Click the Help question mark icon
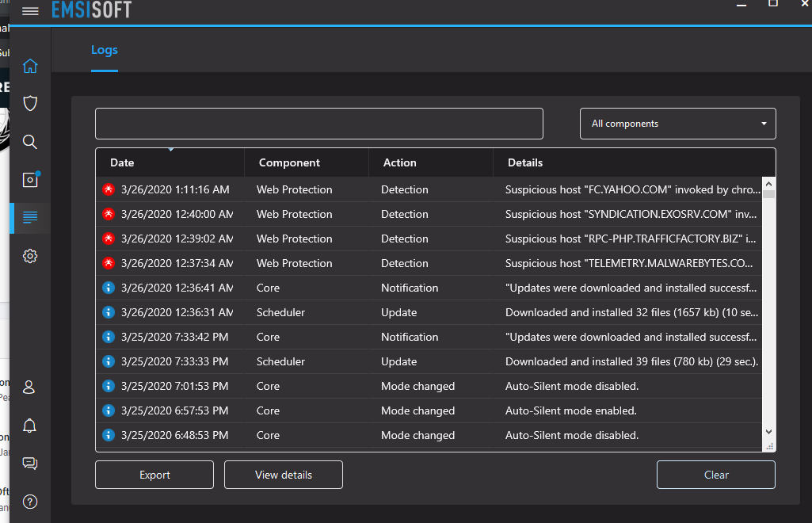812x523 pixels. point(30,502)
